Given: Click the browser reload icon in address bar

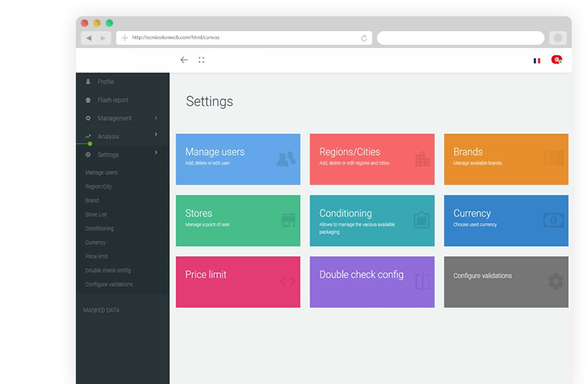Looking at the screenshot, I should point(364,38).
